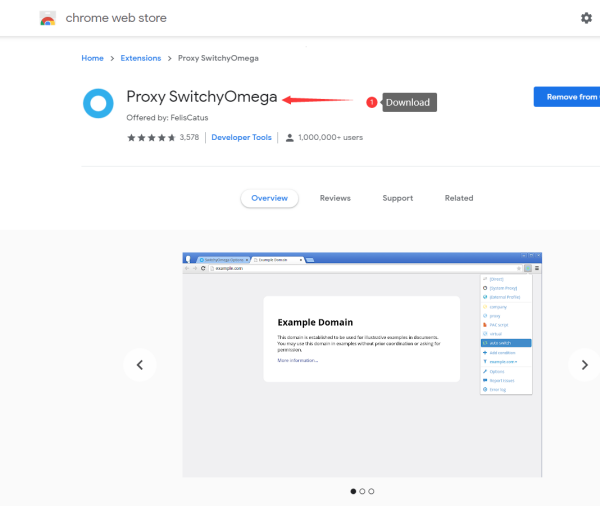The width and height of the screenshot is (600, 506).
Task: Click the Proxy SwitchyOmega blue ring icon
Action: [98, 103]
